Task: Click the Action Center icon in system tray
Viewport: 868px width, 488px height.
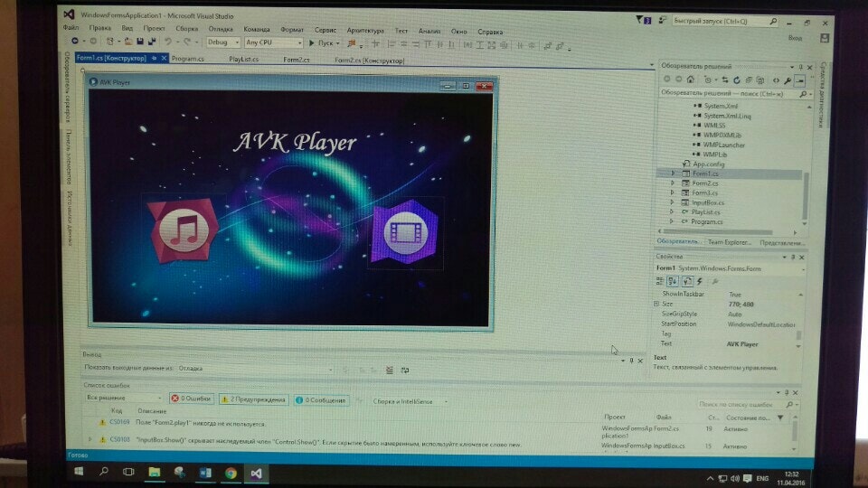Action: click(748, 478)
